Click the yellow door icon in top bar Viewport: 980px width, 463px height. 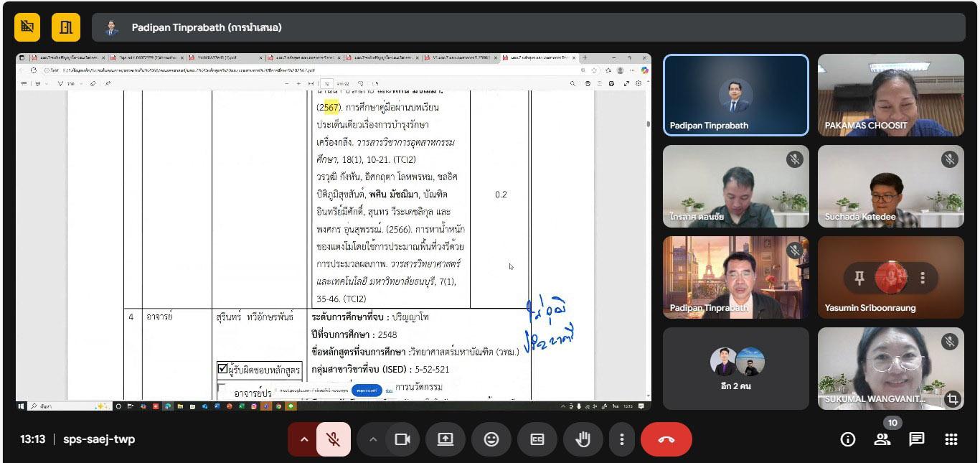point(66,27)
